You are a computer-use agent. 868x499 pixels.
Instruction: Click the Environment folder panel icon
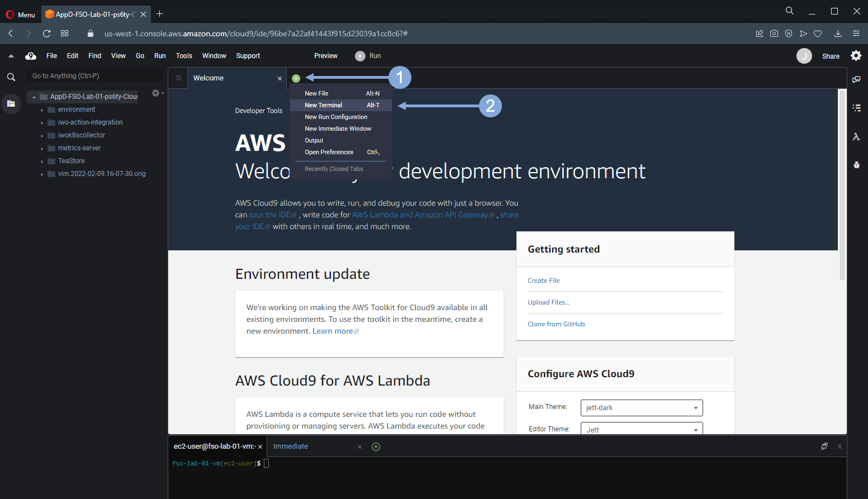click(x=11, y=103)
